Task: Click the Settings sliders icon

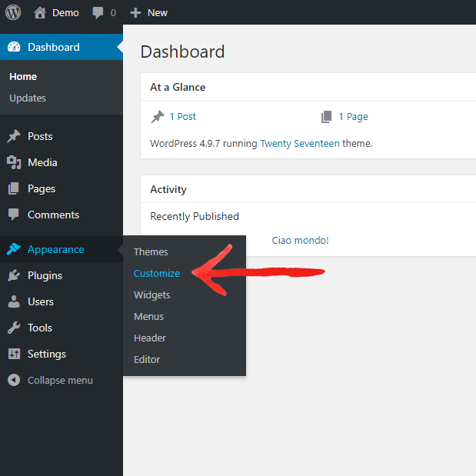Action: point(14,354)
